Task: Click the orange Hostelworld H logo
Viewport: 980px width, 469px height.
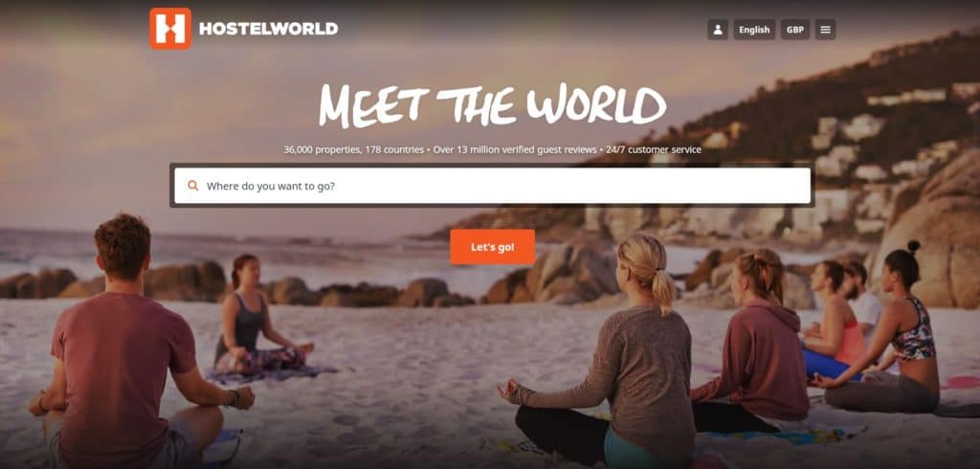Action: click(170, 29)
